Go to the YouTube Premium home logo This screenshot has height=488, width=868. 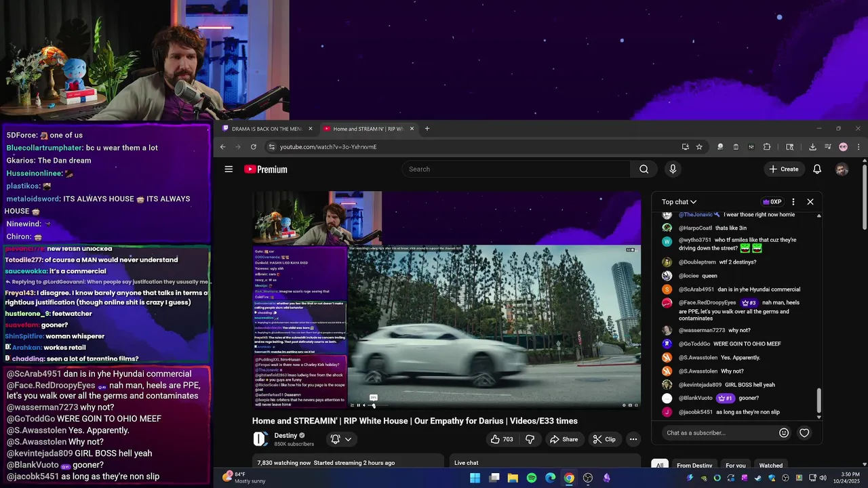266,169
